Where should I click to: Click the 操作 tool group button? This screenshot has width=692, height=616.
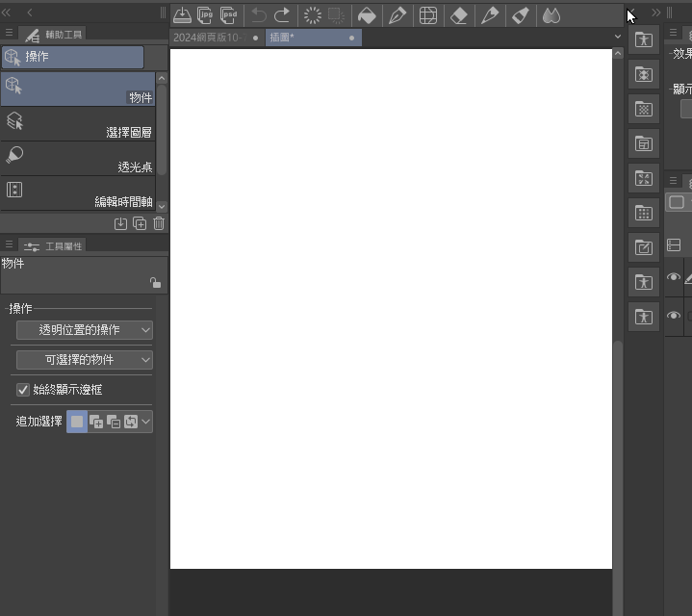[x=73, y=57]
